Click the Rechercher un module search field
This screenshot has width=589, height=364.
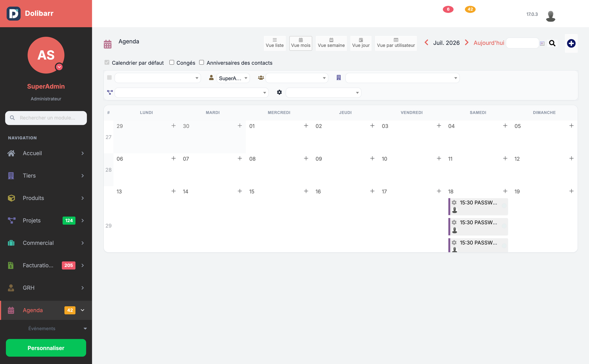click(x=46, y=118)
